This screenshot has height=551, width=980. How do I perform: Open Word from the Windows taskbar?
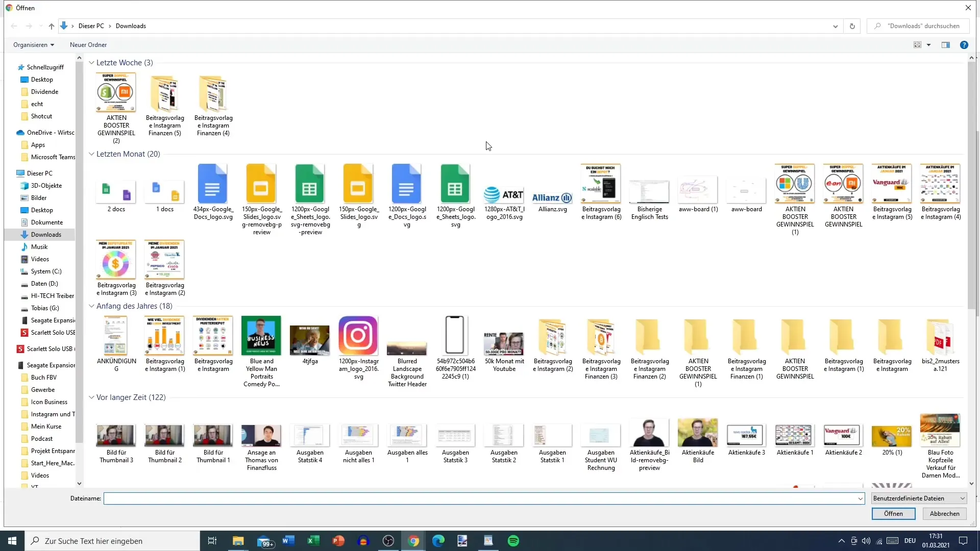pyautogui.click(x=288, y=541)
